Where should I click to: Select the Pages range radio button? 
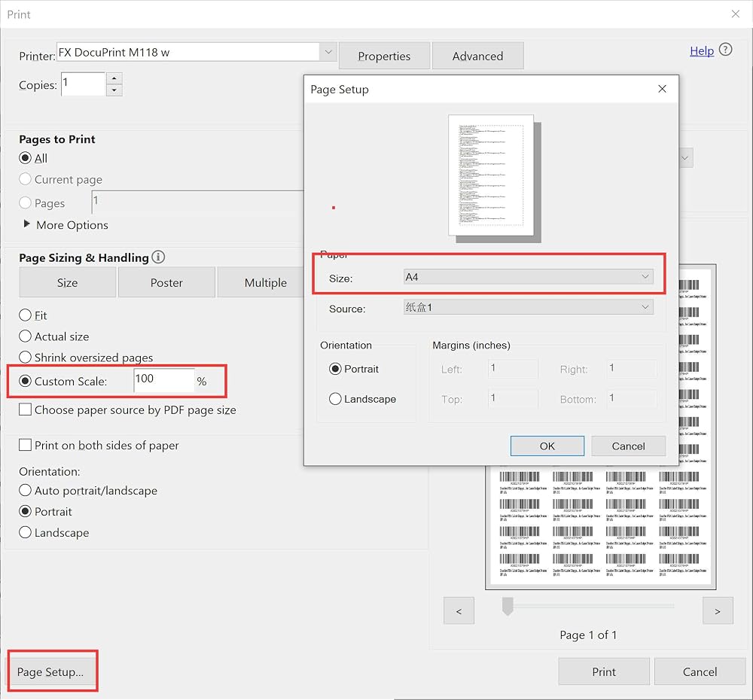pyautogui.click(x=25, y=202)
